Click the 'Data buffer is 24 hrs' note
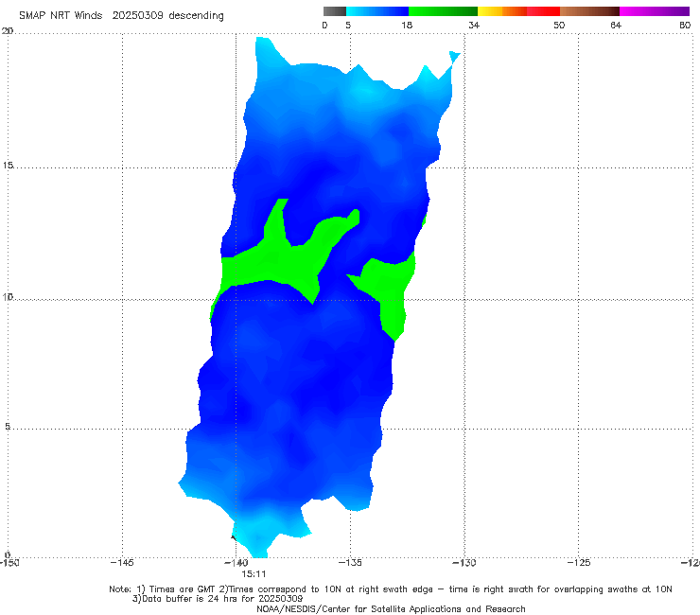This screenshot has height=615, width=700. click(x=218, y=599)
